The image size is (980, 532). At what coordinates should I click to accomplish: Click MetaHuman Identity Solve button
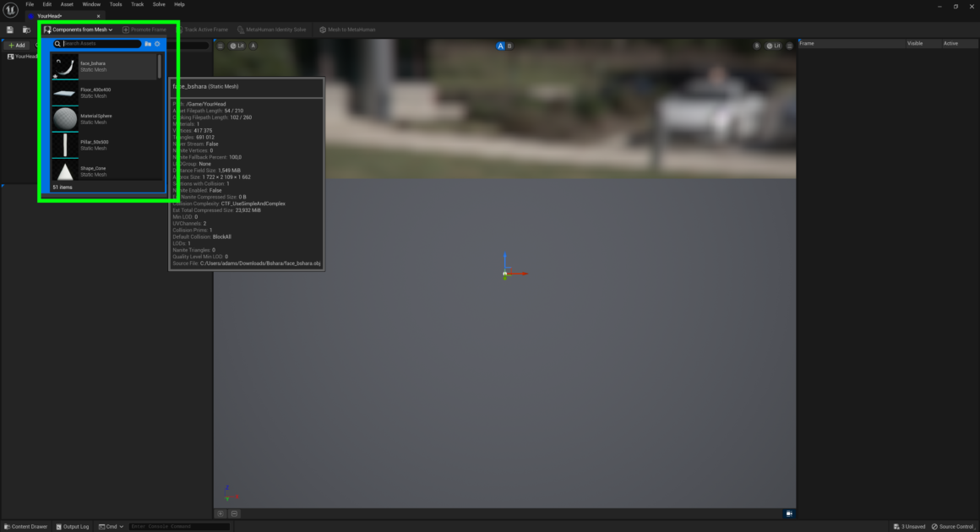[x=272, y=30]
